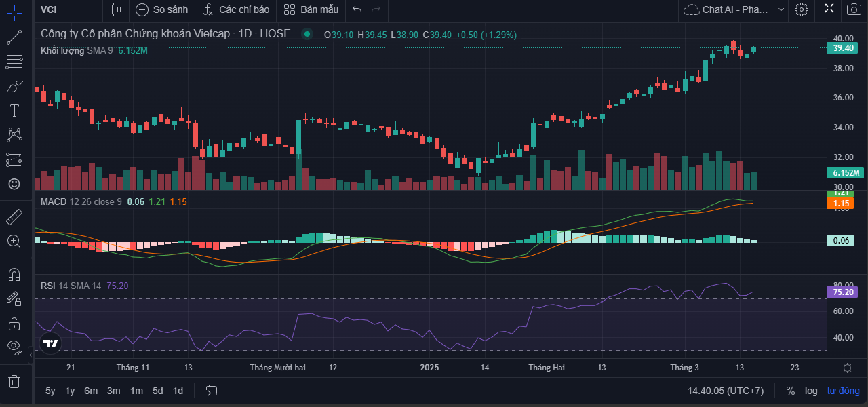Screen dimensions: 868x407
Task: Open the Fibonacci retracement tools
Action: pyautogui.click(x=14, y=62)
